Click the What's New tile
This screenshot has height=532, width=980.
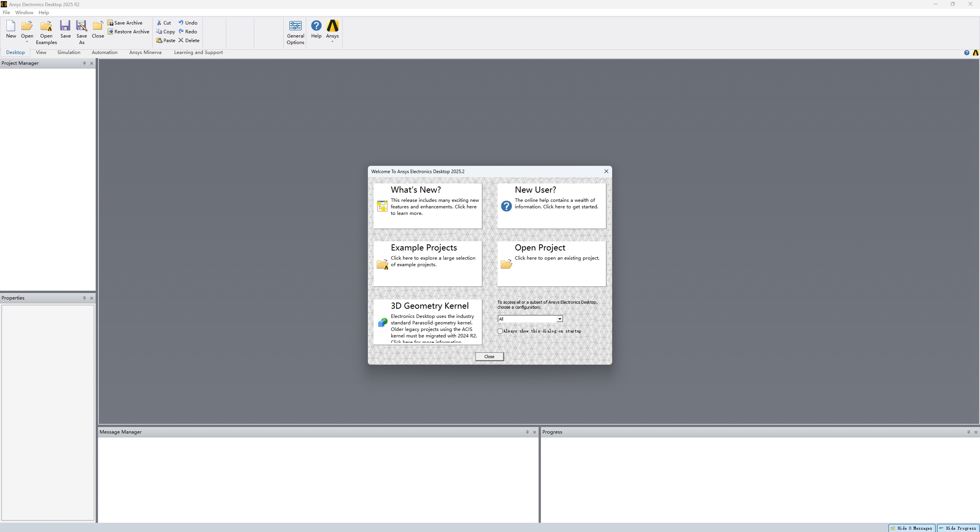tap(428, 206)
